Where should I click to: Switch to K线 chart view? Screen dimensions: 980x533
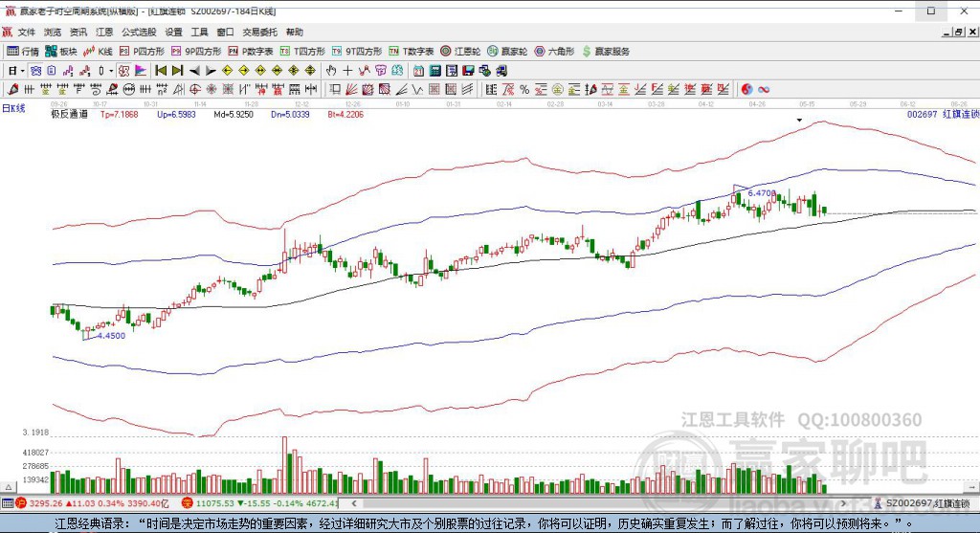(x=98, y=52)
